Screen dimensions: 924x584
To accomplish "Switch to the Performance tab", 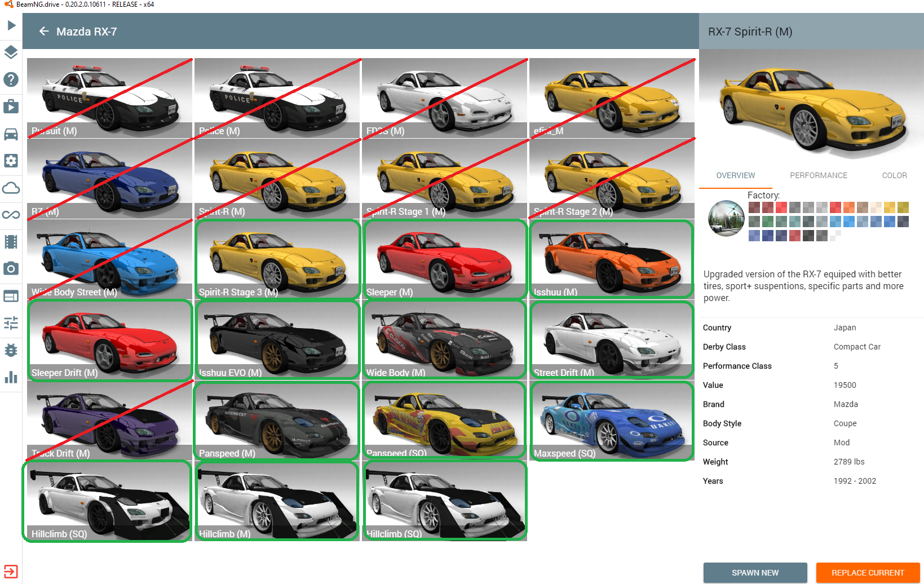I will pos(819,175).
